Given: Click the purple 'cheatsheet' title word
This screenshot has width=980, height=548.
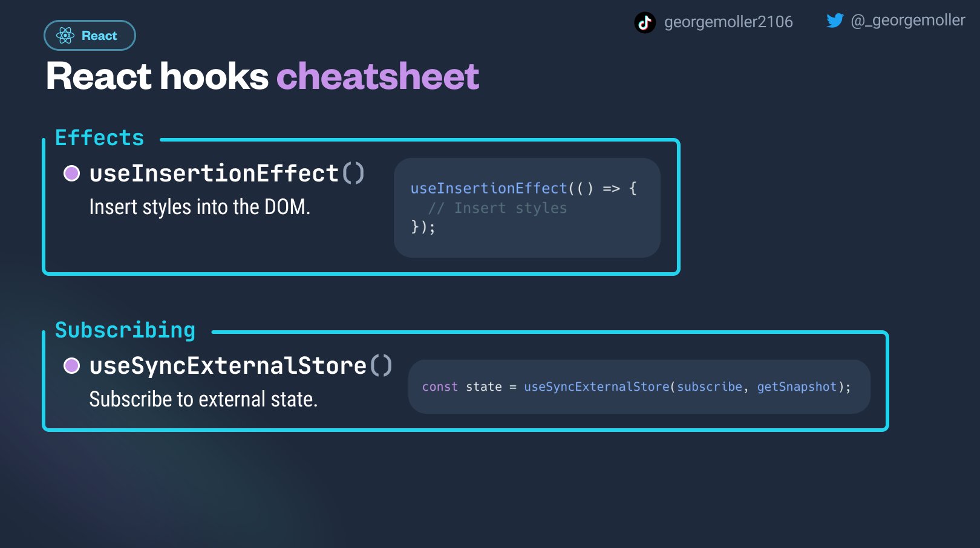Looking at the screenshot, I should 377,77.
